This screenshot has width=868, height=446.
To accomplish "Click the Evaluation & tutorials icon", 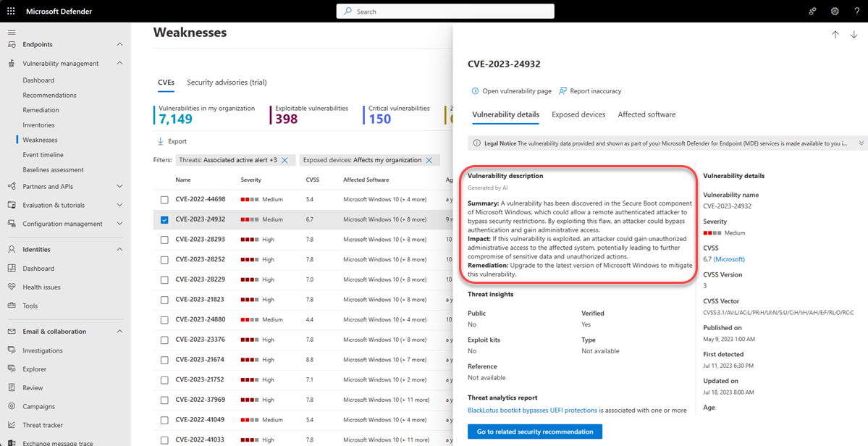I will (12, 205).
